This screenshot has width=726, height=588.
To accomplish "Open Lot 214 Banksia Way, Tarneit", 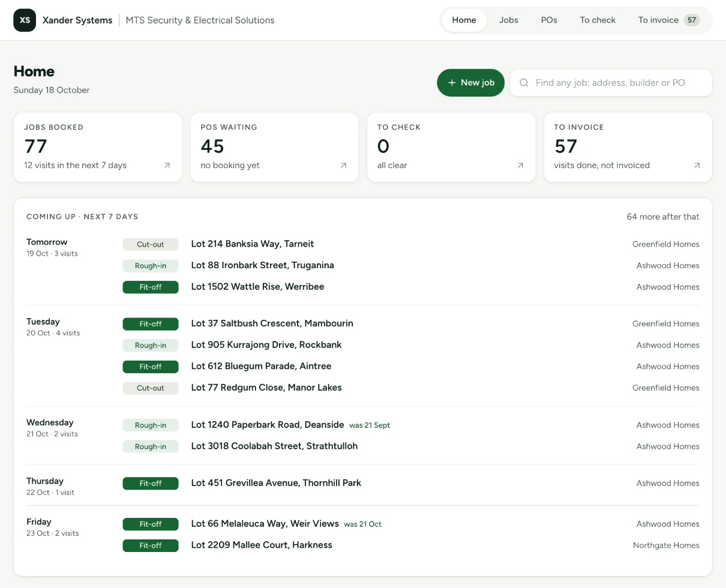I will pyautogui.click(x=253, y=244).
